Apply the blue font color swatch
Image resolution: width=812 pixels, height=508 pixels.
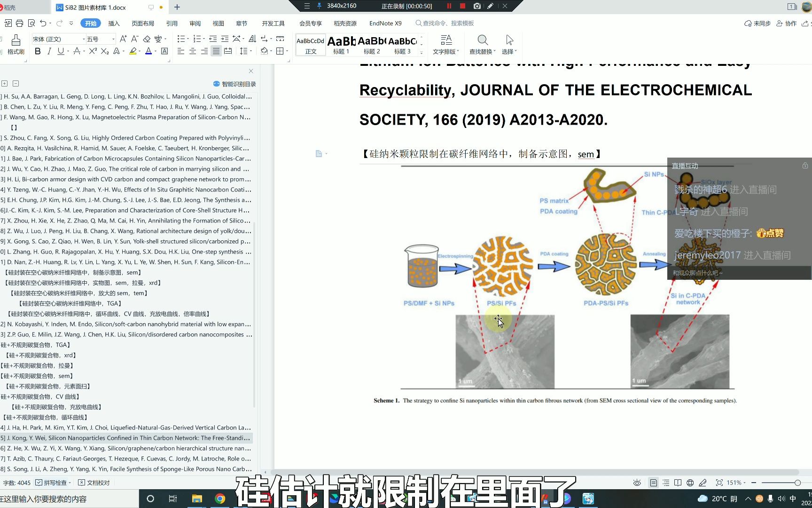[148, 51]
